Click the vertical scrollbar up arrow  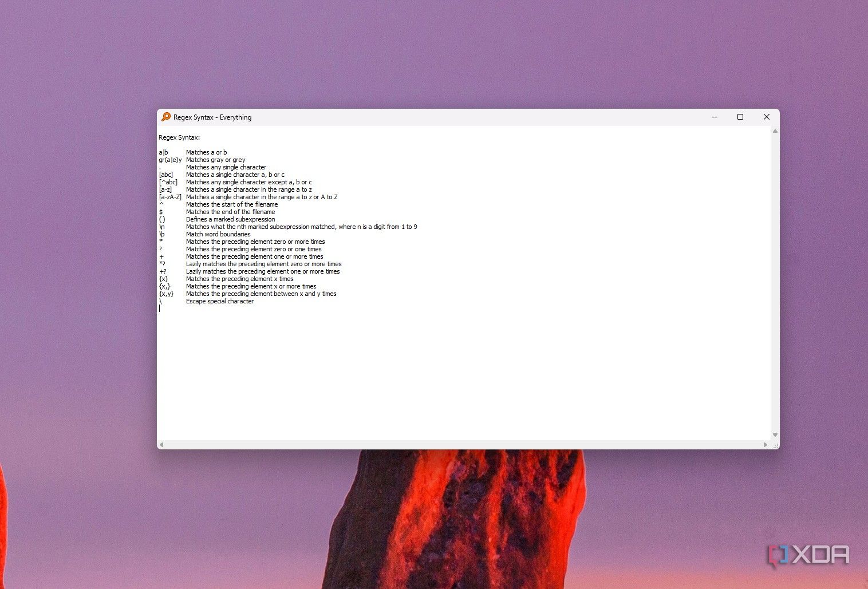coord(775,132)
